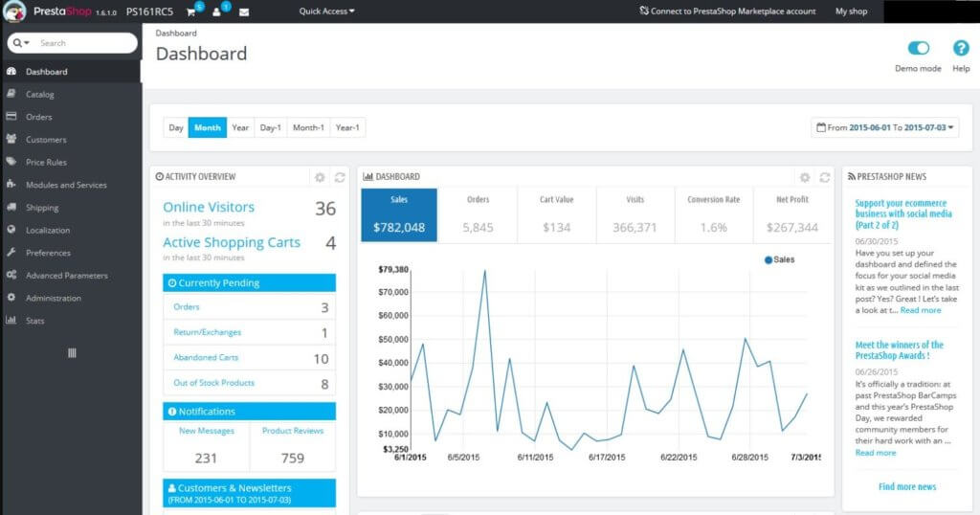The width and height of the screenshot is (980, 515).
Task: Show the Net Profit metric tab
Action: (x=792, y=215)
